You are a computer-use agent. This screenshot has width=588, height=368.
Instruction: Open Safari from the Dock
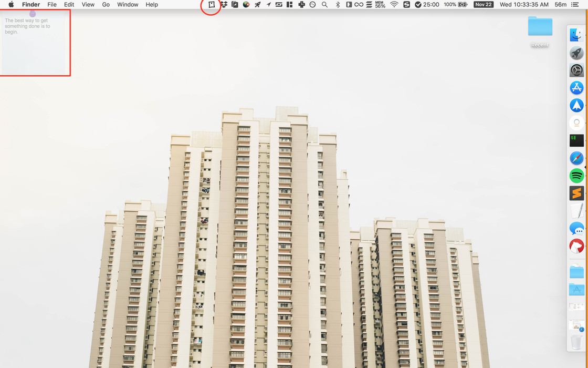pos(576,158)
